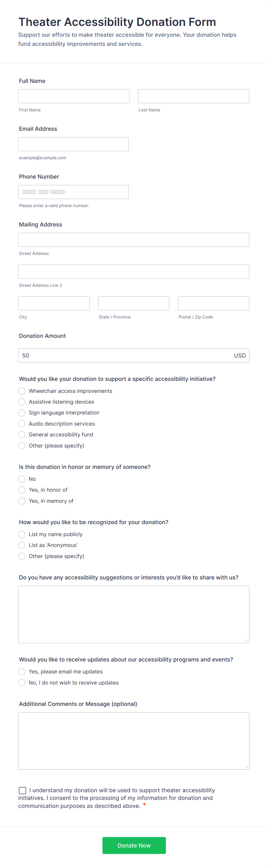265x868 pixels.
Task: Choose Sign language interpretation radio button
Action: point(22,413)
